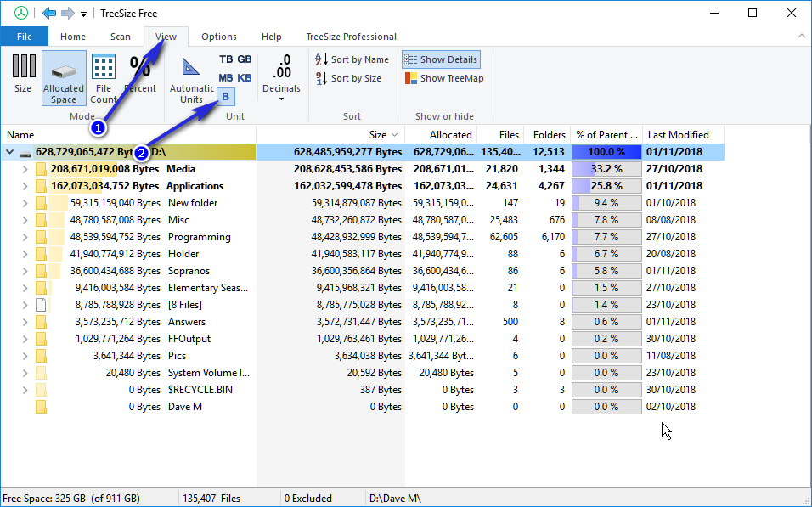Image resolution: width=812 pixels, height=507 pixels.
Task: Click the Holder folder icon
Action: coord(41,254)
